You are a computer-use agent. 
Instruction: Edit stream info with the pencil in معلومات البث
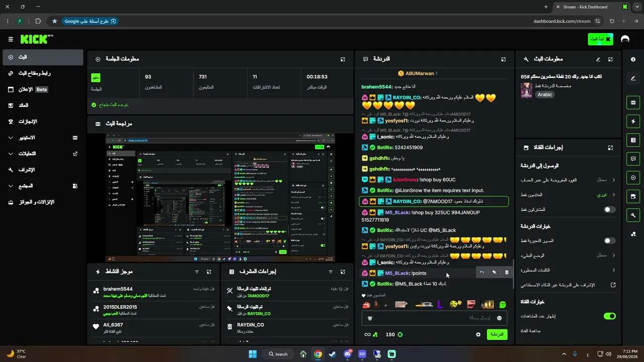[598, 59]
